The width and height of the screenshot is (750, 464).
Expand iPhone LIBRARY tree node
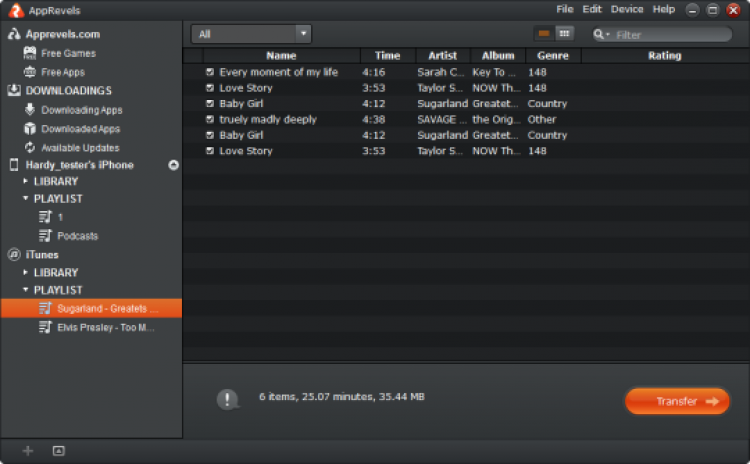[x=25, y=181]
